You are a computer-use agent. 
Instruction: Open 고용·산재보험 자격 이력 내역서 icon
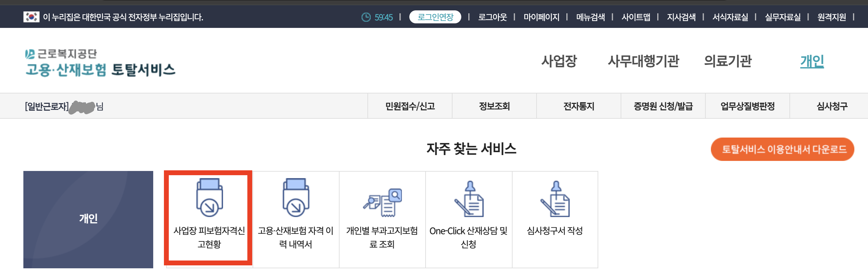tap(295, 198)
